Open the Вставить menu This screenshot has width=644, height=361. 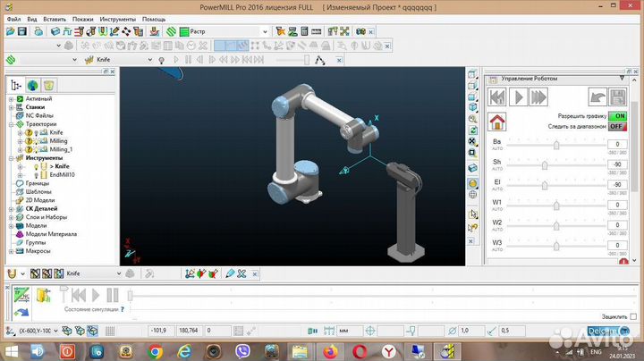[x=55, y=20]
